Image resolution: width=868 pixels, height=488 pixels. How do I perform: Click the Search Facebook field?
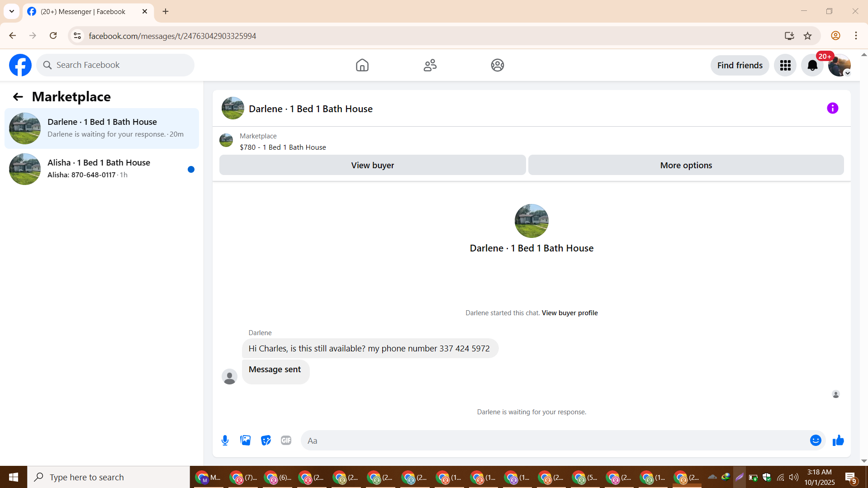pyautogui.click(x=115, y=65)
